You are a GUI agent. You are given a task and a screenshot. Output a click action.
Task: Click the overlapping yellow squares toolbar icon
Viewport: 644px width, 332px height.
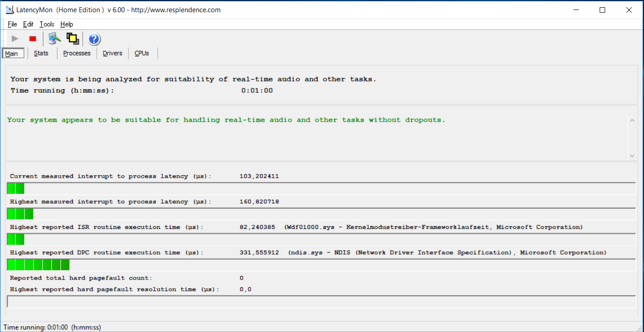pyautogui.click(x=72, y=39)
